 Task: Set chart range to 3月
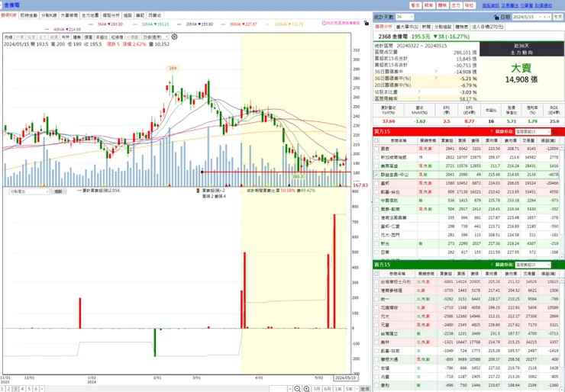316,389
